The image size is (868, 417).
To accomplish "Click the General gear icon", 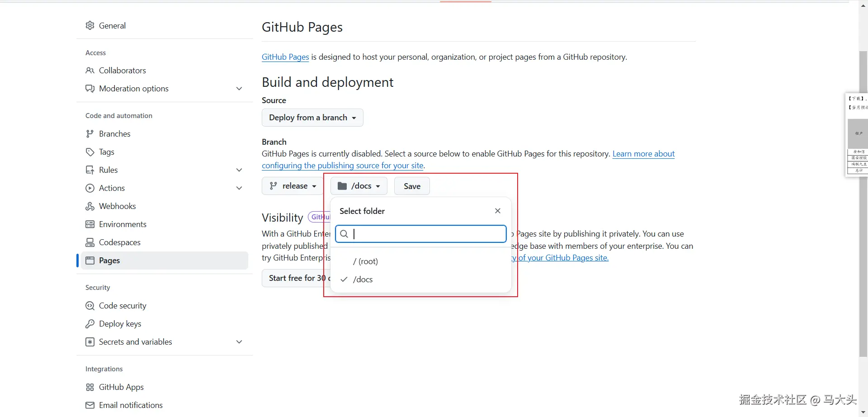I will click(x=90, y=25).
